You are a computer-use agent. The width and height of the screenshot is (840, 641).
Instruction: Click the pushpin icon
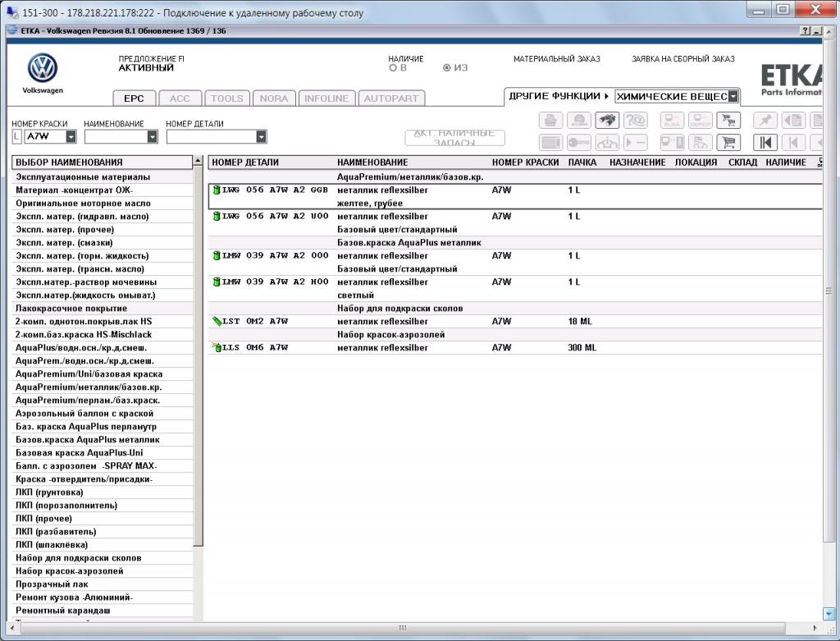point(765,120)
